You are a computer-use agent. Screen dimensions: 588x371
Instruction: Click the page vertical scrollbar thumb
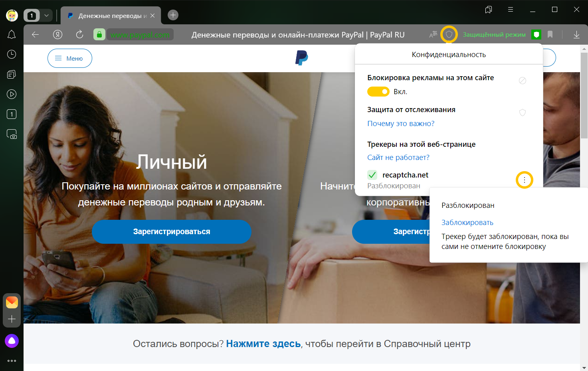tap(584, 96)
